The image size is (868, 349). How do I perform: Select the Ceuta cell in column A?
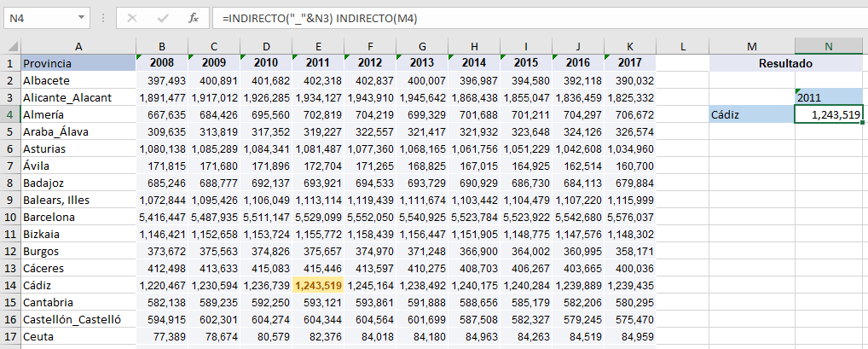point(78,336)
